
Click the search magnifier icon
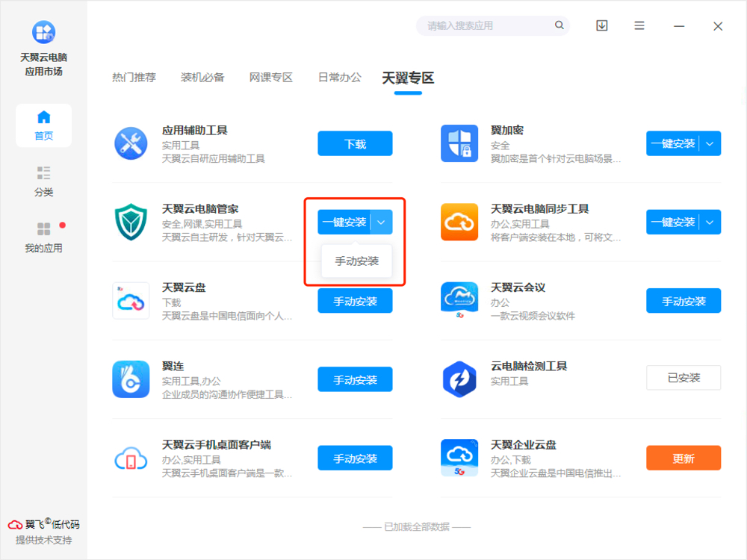tap(560, 25)
